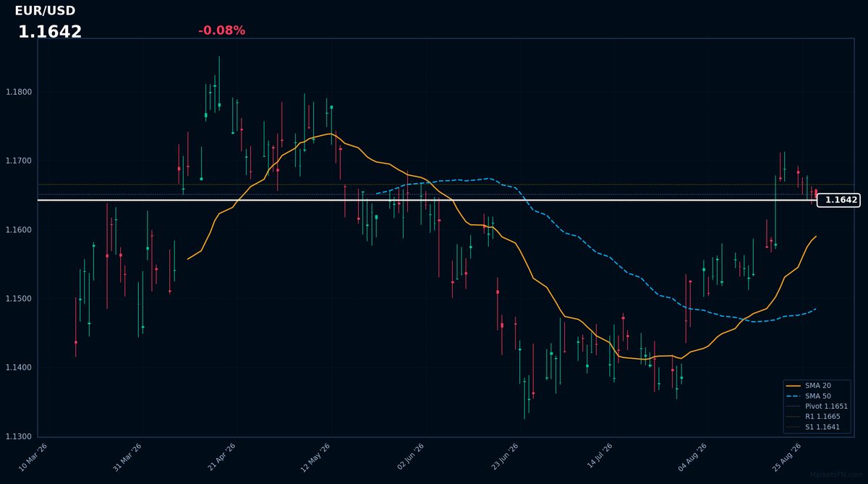The image size is (868, 484).
Task: Click the 1.1500 price axis label
Action: click(18, 299)
